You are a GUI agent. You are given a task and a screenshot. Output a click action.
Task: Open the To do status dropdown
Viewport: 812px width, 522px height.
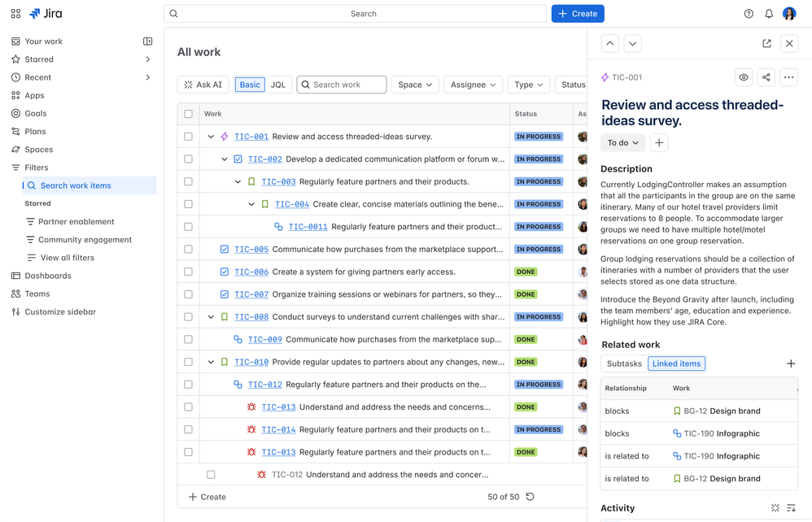[622, 142]
